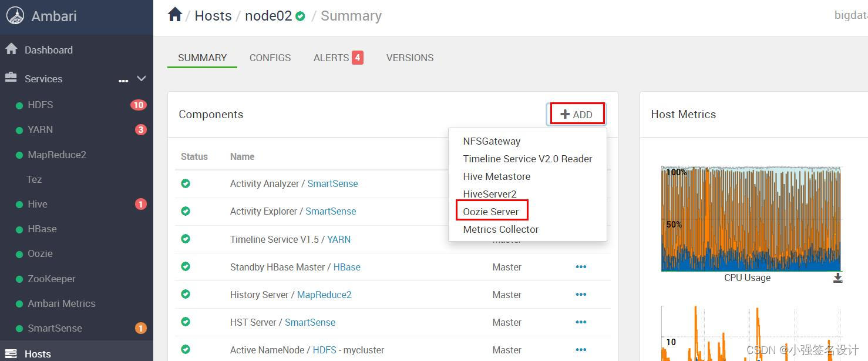
Task: Download CPU Usage chart data
Action: pyautogui.click(x=838, y=278)
